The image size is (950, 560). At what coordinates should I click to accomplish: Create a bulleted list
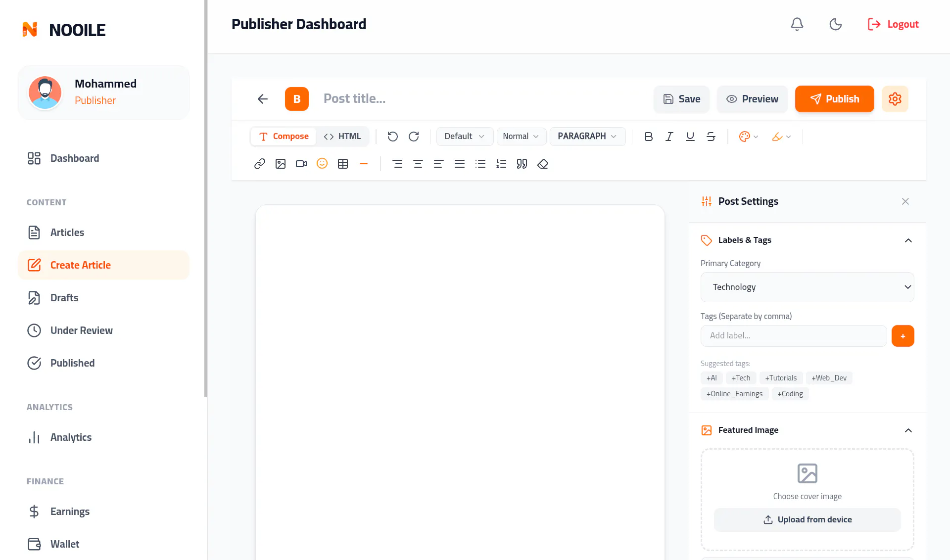[x=480, y=164]
